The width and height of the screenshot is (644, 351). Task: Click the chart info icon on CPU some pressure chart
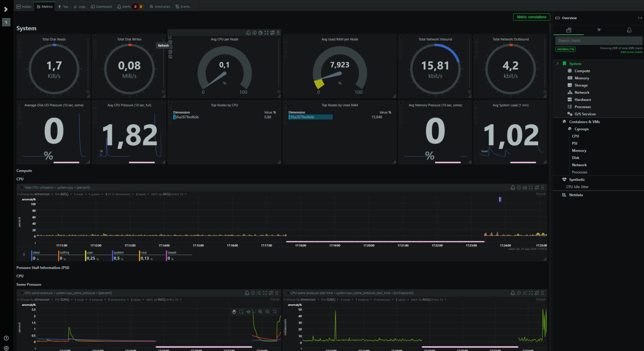pos(253,293)
